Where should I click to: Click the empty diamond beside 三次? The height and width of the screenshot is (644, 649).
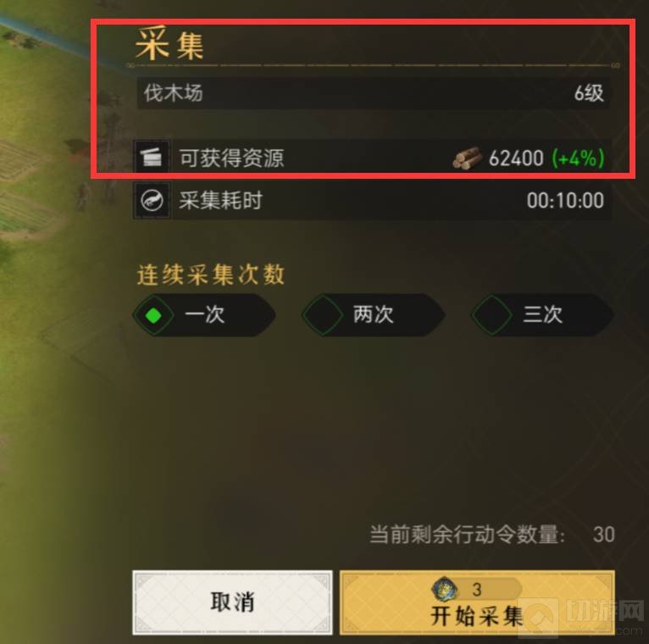(x=491, y=315)
